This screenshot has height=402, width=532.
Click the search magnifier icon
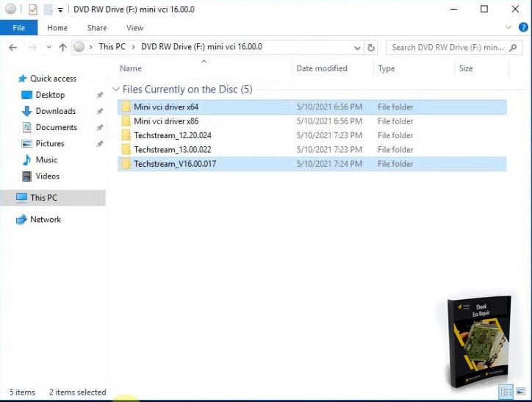(513, 48)
